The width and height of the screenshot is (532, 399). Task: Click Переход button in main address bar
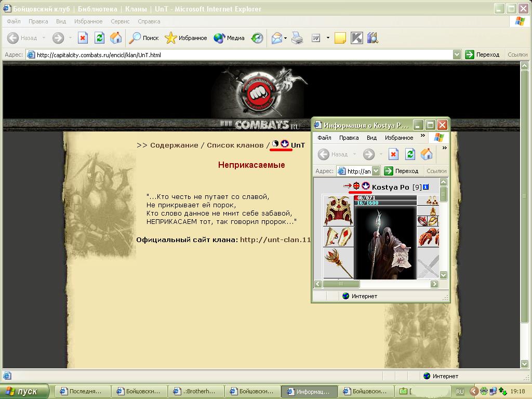pos(483,55)
